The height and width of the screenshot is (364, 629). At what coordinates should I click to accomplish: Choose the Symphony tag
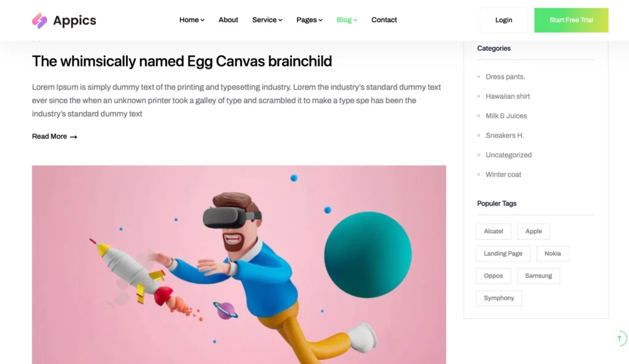(499, 298)
